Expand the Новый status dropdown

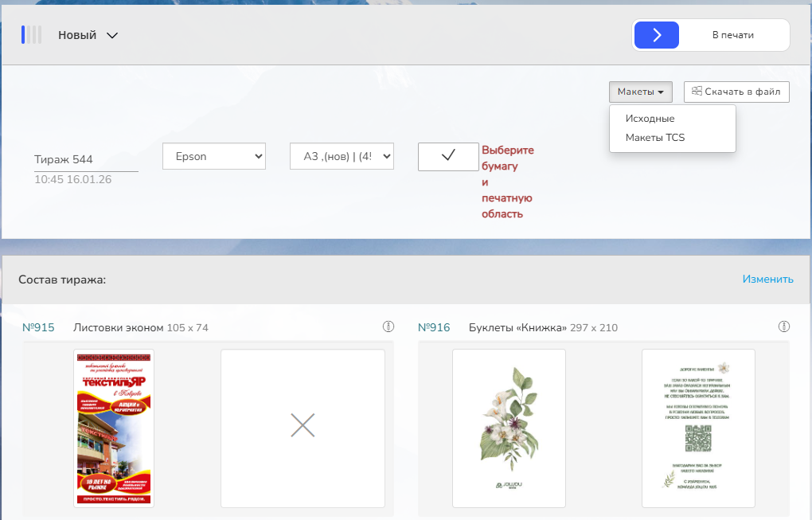pos(88,35)
